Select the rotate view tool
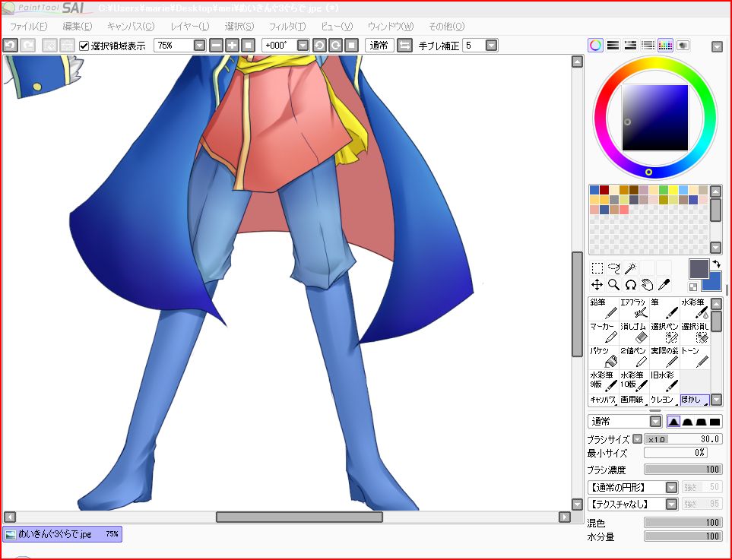732x560 pixels. [x=631, y=285]
